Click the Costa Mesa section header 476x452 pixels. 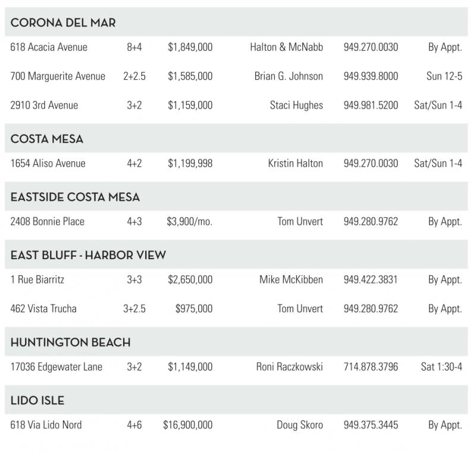(47, 139)
